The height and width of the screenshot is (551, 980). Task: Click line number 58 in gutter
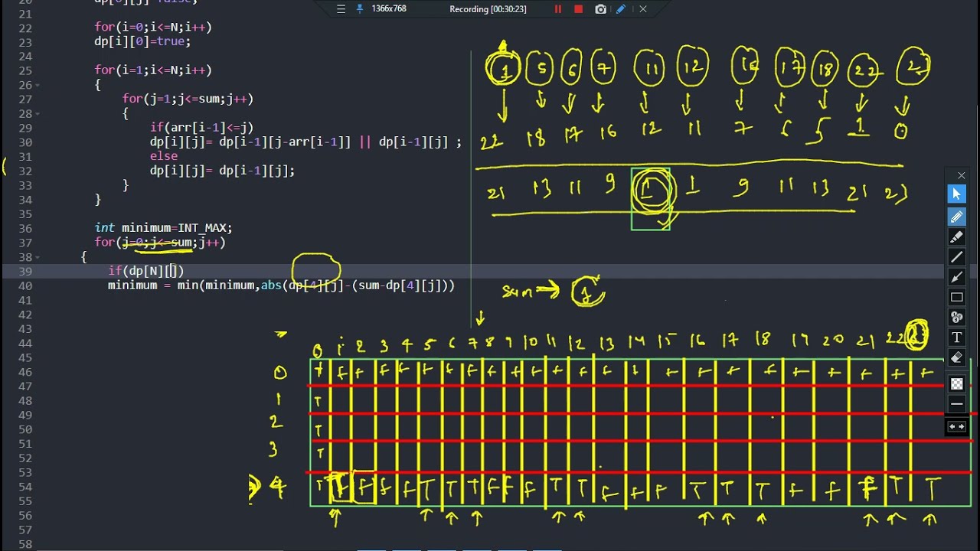[24, 544]
